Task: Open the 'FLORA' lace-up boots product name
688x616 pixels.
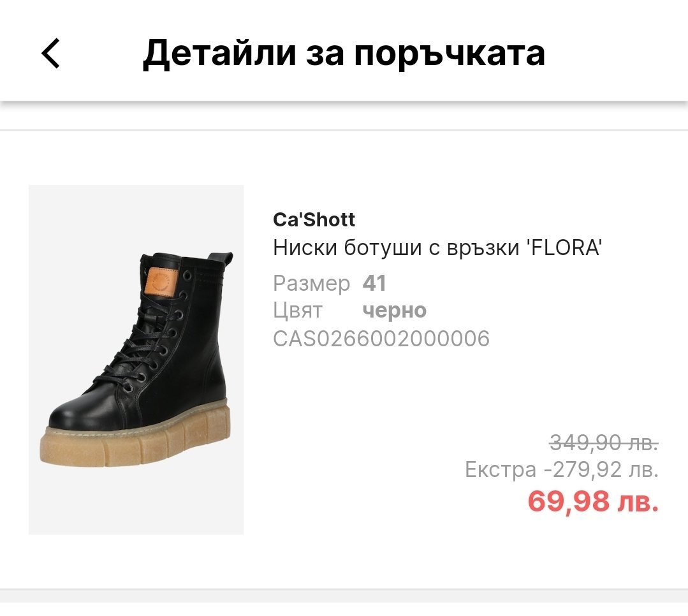Action: pos(437,247)
